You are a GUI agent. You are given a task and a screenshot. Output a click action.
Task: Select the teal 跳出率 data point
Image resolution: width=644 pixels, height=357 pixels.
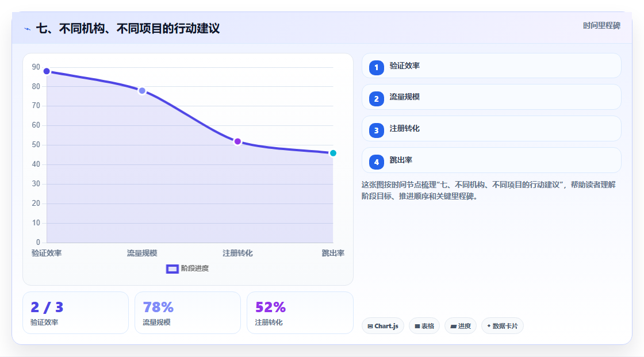click(x=333, y=153)
